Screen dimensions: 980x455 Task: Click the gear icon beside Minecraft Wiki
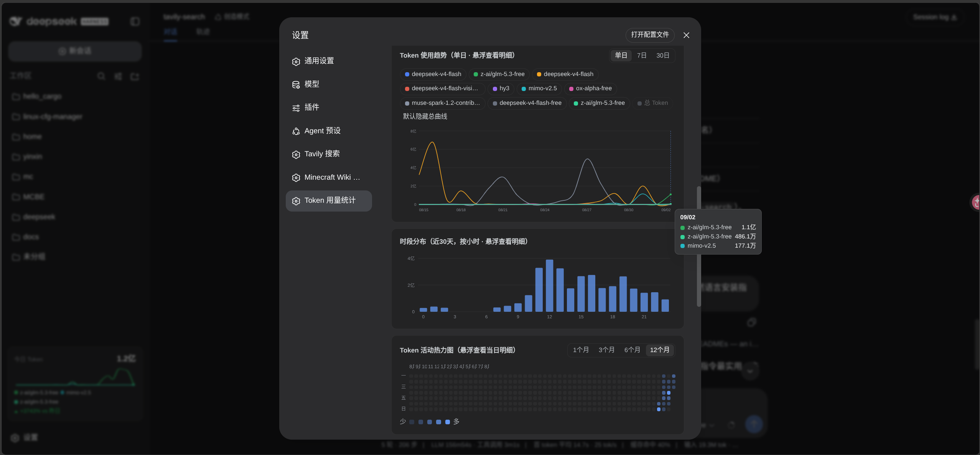[296, 178]
